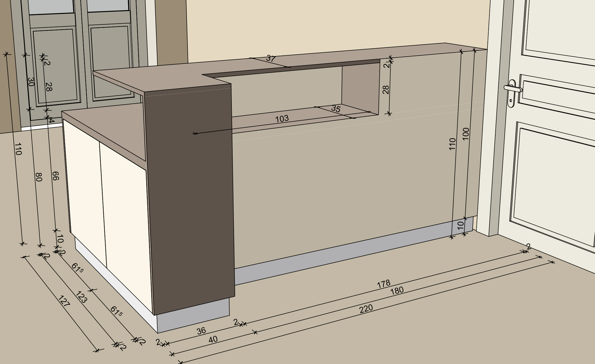Select the 66 vertical dimension label

point(55,176)
